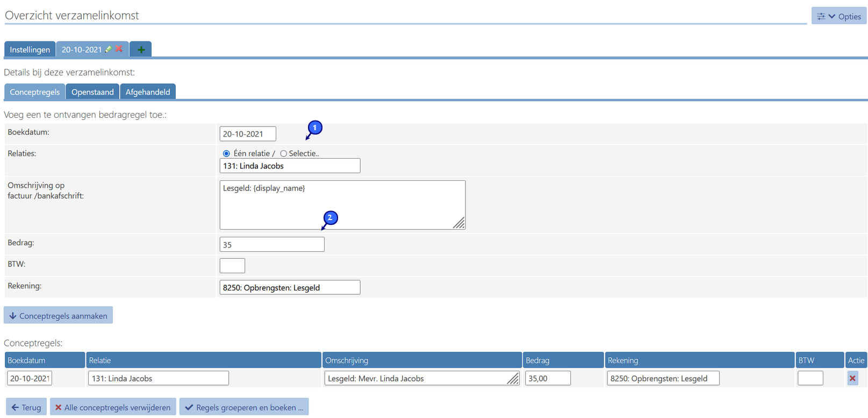Image resolution: width=868 pixels, height=418 pixels.
Task: Click the Boekdatum column header
Action: [45, 360]
